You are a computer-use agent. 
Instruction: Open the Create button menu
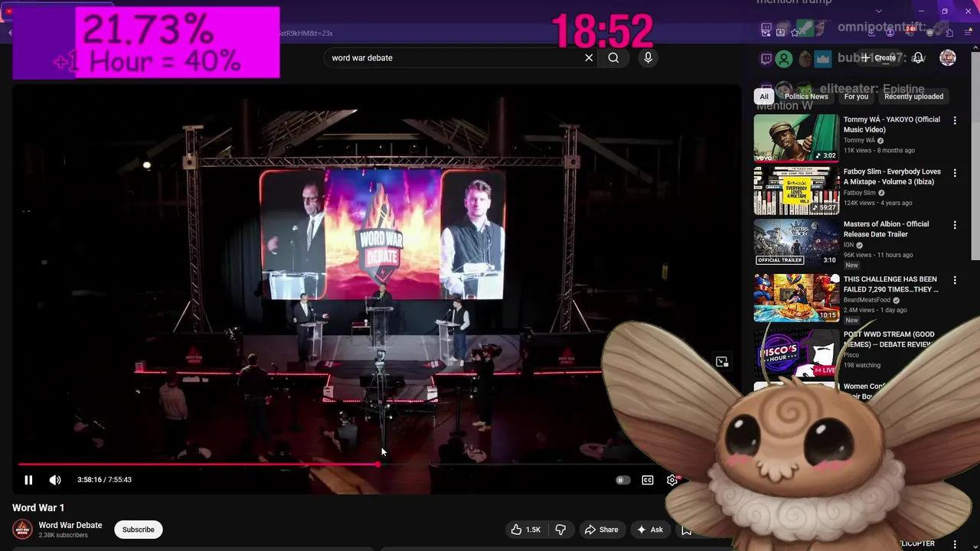(878, 57)
